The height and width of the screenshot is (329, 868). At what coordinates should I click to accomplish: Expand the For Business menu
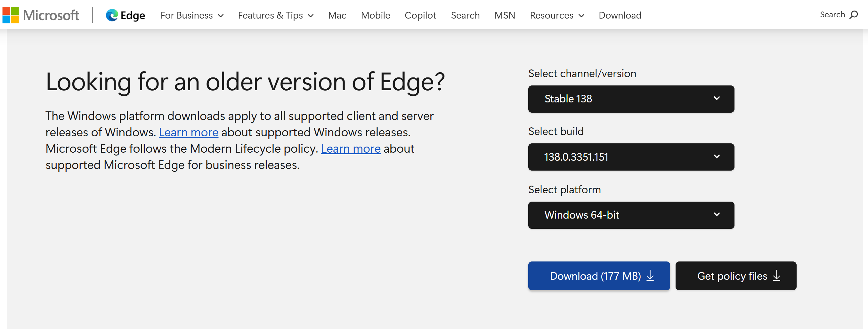(x=192, y=15)
